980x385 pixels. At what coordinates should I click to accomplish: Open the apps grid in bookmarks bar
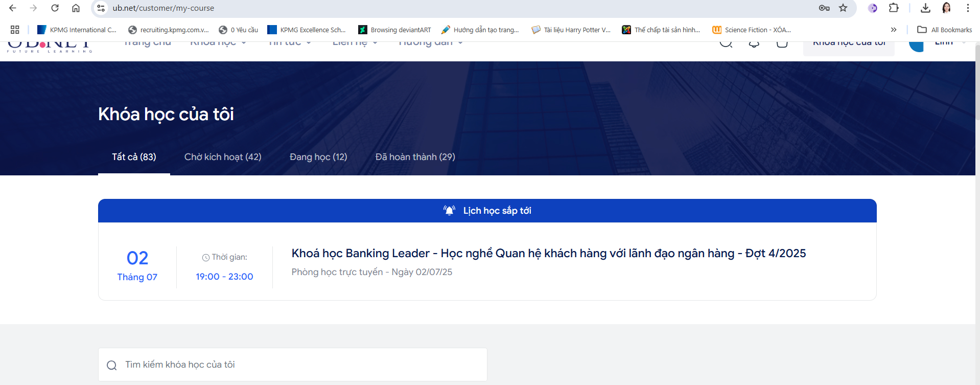[x=15, y=30]
